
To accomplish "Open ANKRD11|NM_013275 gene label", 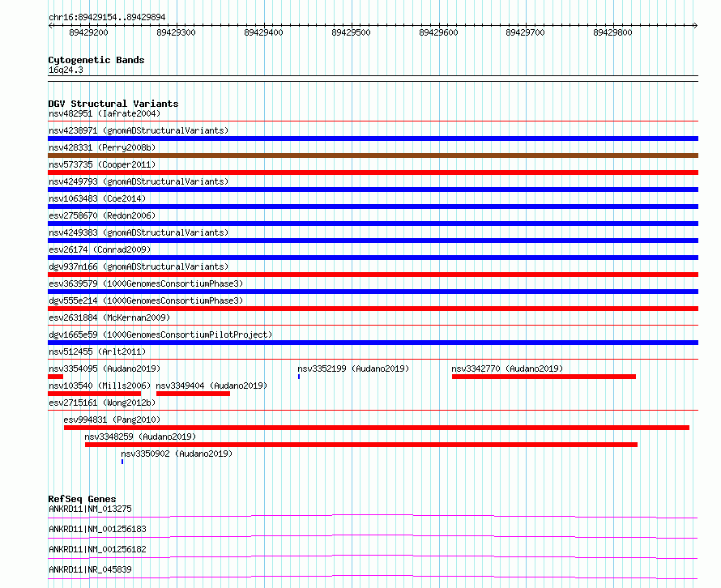I will (90, 509).
